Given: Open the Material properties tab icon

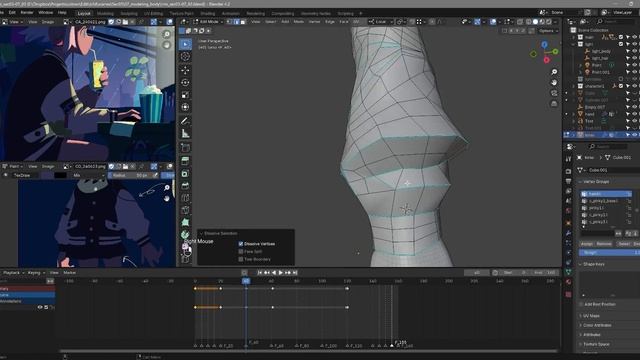Looking at the screenshot, I should [569, 282].
